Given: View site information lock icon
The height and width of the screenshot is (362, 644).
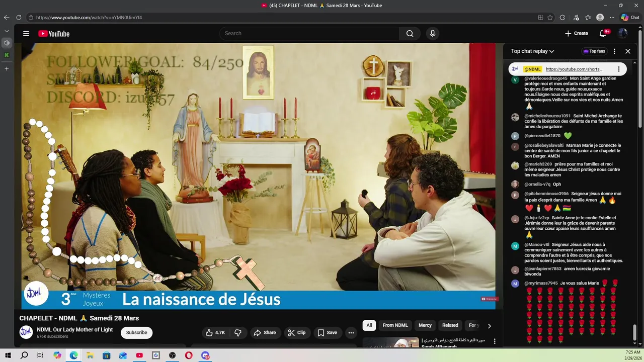Looking at the screenshot, I should click(31, 17).
